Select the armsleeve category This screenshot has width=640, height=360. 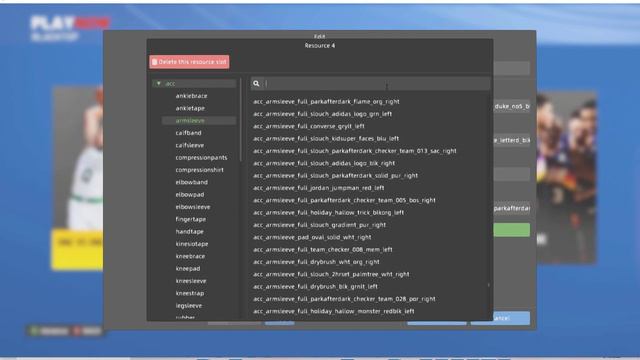[190, 120]
